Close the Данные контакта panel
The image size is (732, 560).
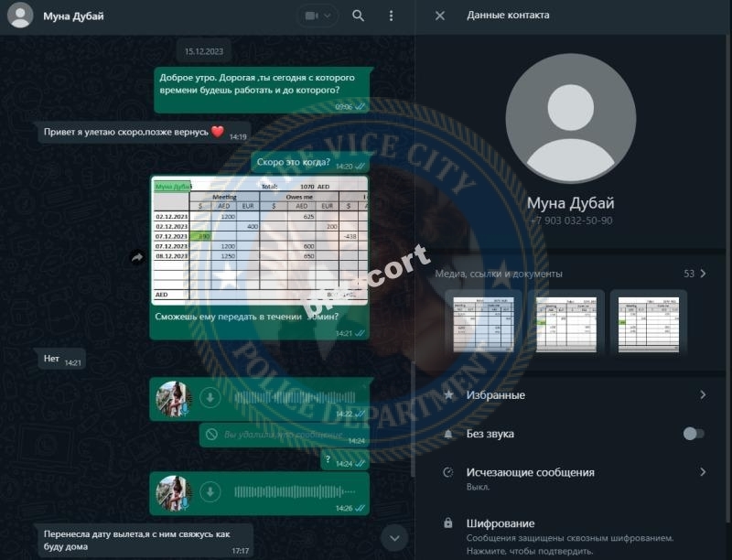440,16
